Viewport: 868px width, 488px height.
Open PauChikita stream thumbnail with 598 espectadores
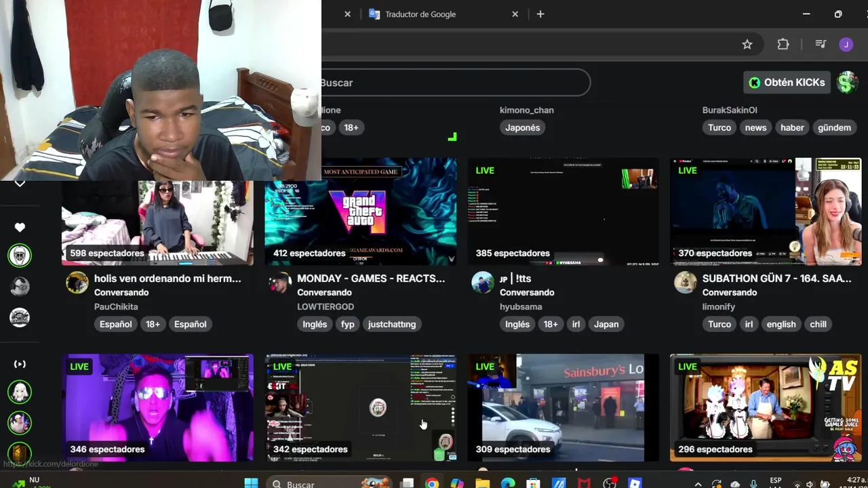point(157,223)
